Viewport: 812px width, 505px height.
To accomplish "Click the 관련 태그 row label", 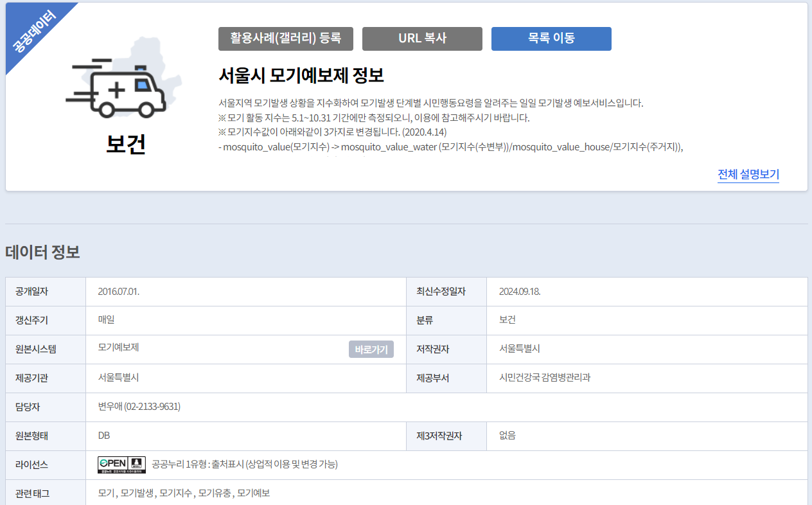I will (x=32, y=493).
